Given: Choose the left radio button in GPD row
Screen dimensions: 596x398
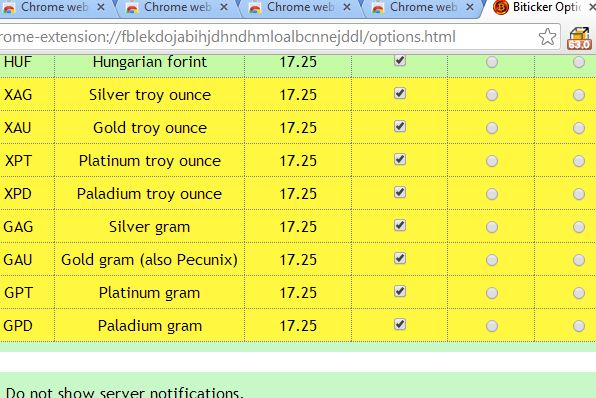Looking at the screenshot, I should (x=492, y=326).
